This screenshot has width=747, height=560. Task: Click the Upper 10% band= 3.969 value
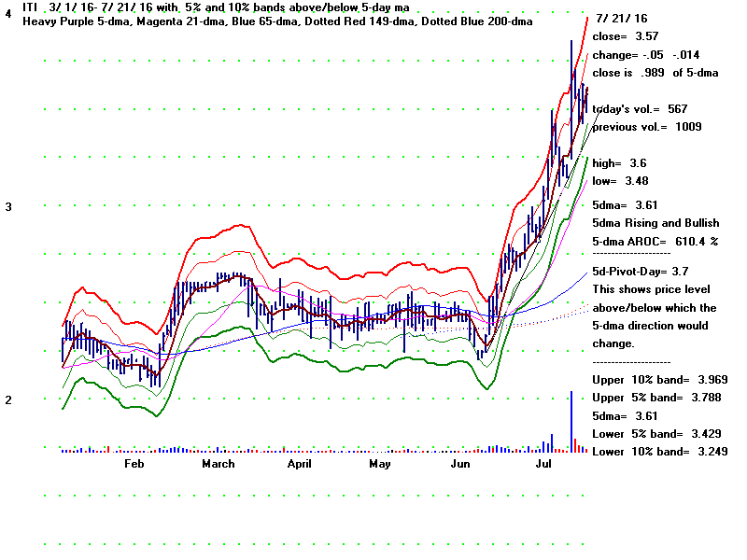[x=659, y=381]
